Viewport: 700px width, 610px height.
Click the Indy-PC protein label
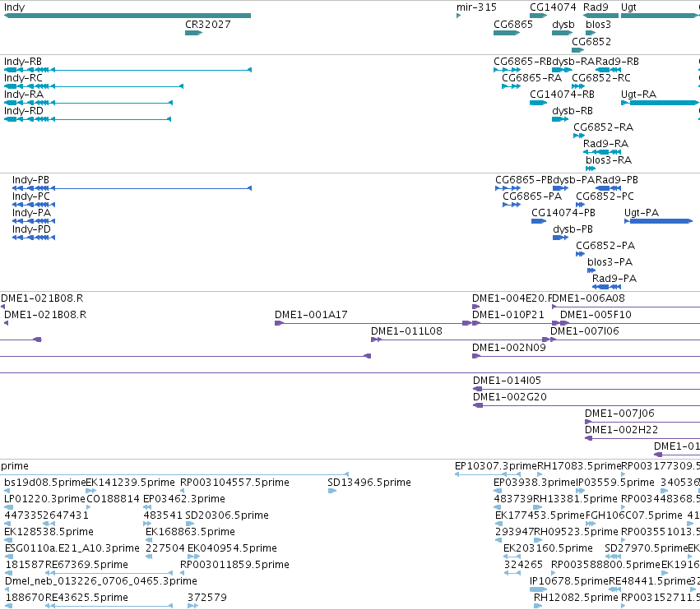[x=30, y=196]
